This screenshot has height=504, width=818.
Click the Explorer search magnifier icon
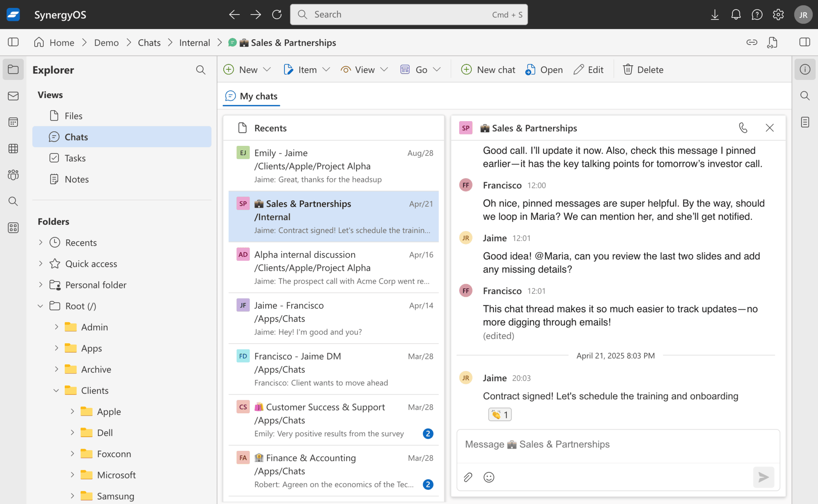pyautogui.click(x=201, y=70)
